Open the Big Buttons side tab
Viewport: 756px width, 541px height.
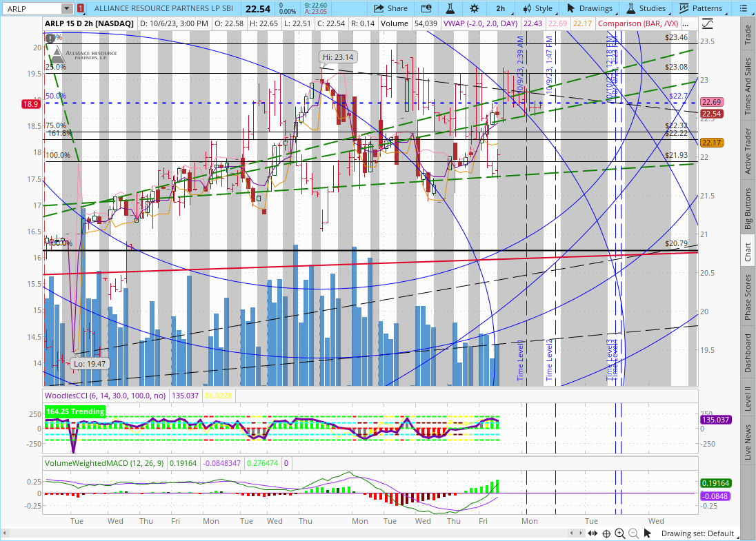(748, 209)
